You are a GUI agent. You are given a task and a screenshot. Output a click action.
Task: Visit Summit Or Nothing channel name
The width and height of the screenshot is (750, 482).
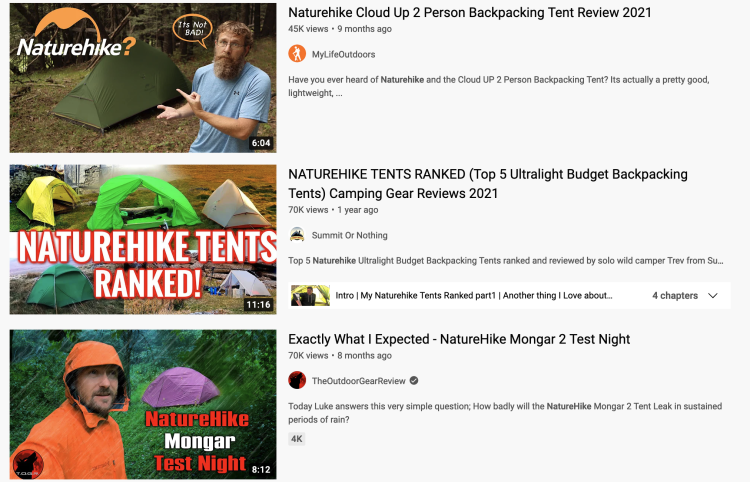(x=350, y=235)
